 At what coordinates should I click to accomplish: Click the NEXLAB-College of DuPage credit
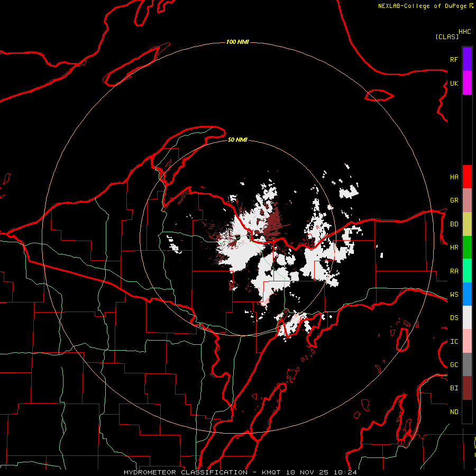(x=425, y=6)
